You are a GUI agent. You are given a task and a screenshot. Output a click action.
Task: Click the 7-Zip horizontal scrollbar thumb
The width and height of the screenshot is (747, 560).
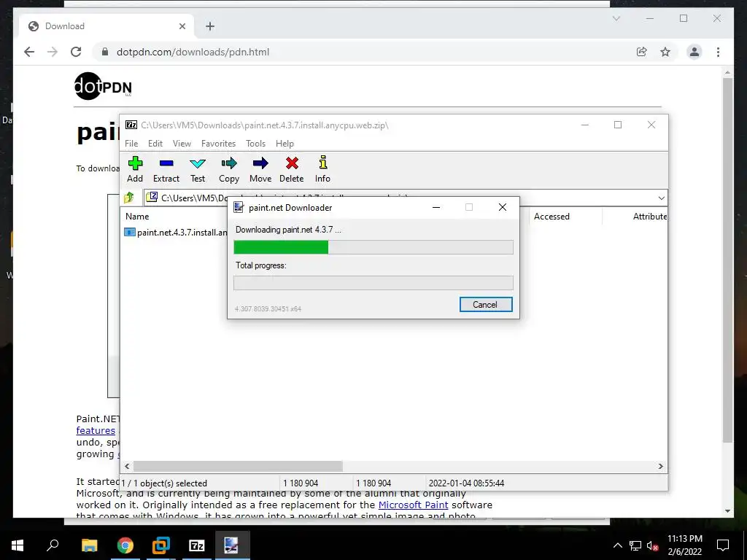[x=238, y=466]
